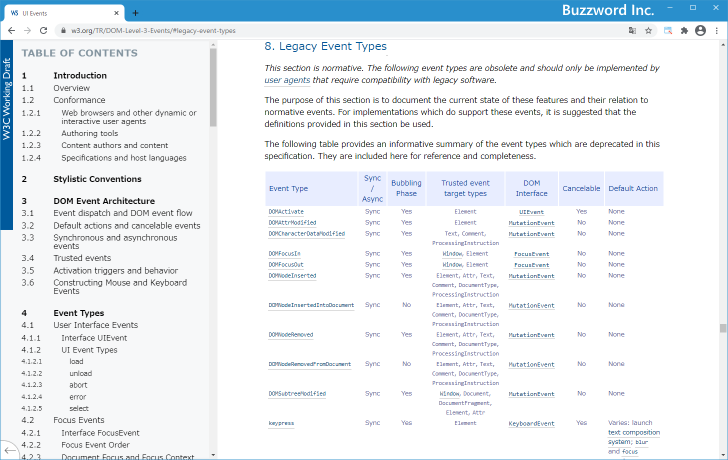Go to the select event entry
The width and height of the screenshot is (728, 460).
79,408
